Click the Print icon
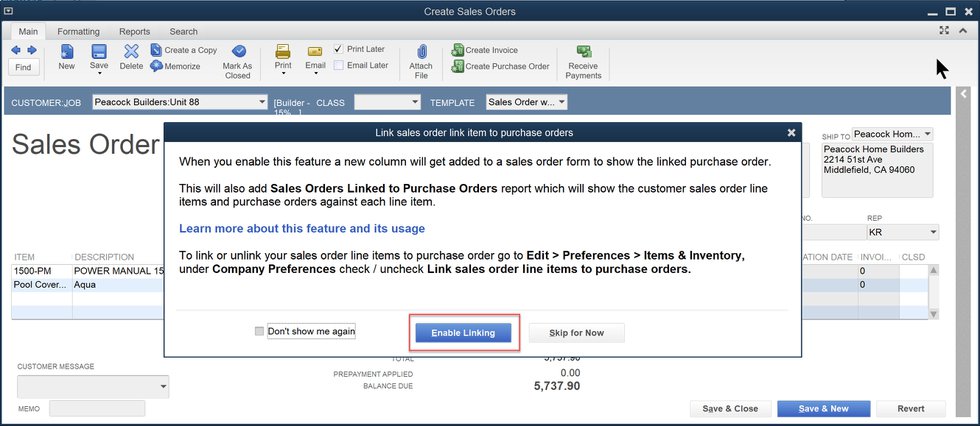980x426 pixels. (x=283, y=52)
